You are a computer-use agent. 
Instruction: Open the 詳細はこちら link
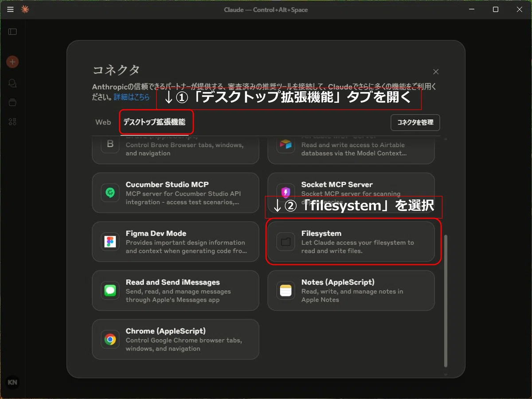tap(132, 97)
